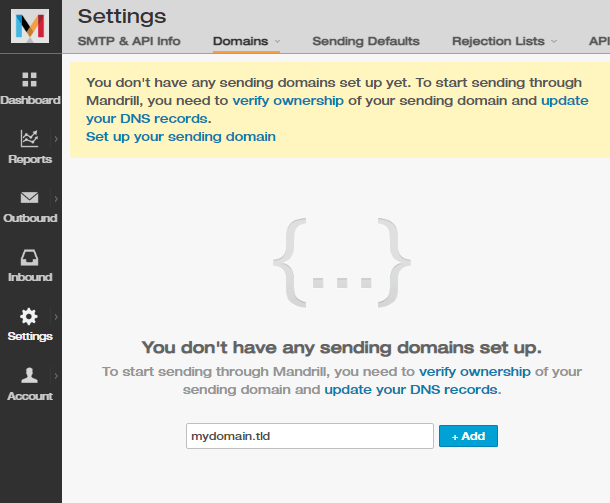Follow 'verify ownership' link in yellow banner

click(288, 100)
